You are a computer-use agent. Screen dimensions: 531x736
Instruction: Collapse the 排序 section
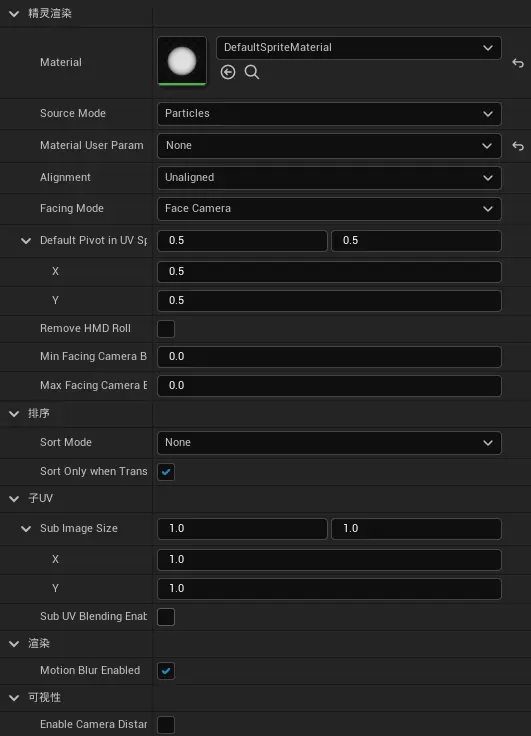pyautogui.click(x=14, y=414)
